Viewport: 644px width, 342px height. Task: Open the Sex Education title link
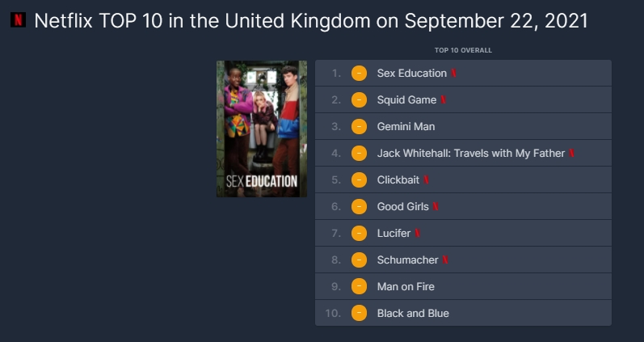pyautogui.click(x=411, y=73)
